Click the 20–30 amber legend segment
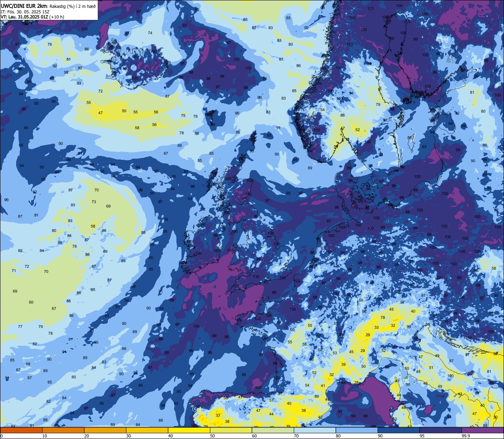The width and height of the screenshot is (504, 439). tap(105, 430)
